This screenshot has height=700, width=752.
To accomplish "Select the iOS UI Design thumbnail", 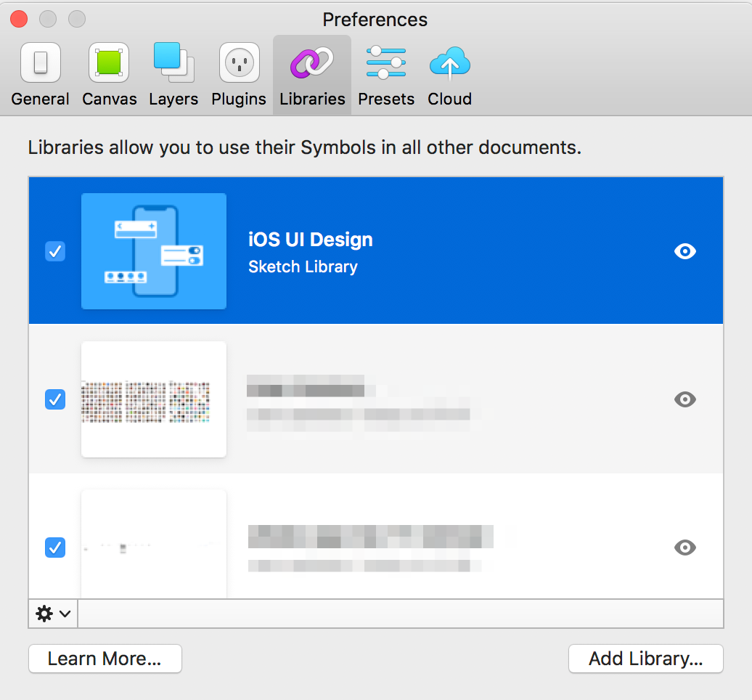I will (154, 251).
